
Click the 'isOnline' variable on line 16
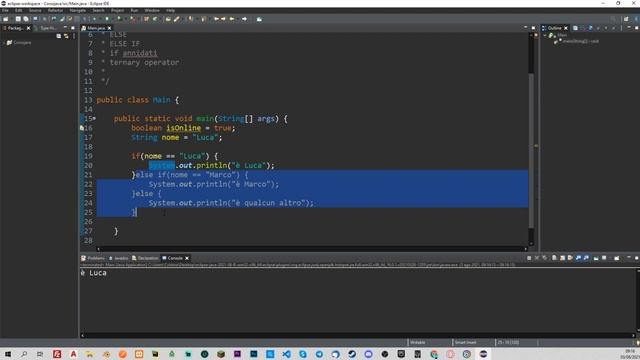pos(184,128)
